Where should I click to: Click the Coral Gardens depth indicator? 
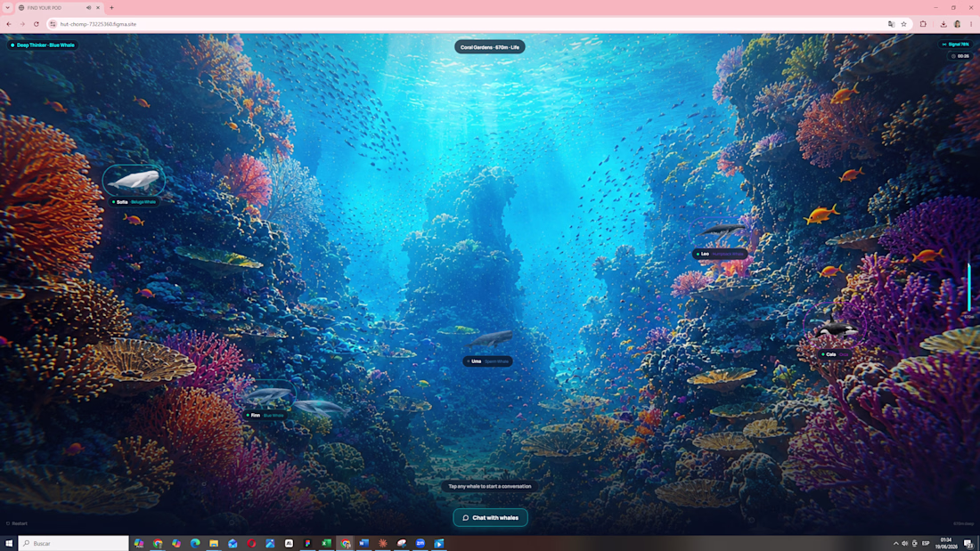pyautogui.click(x=490, y=47)
